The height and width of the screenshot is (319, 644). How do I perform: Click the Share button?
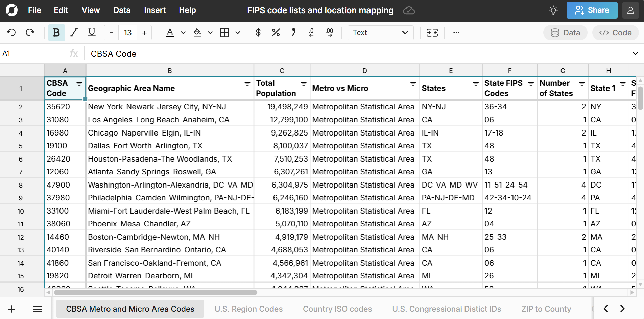coord(592,10)
